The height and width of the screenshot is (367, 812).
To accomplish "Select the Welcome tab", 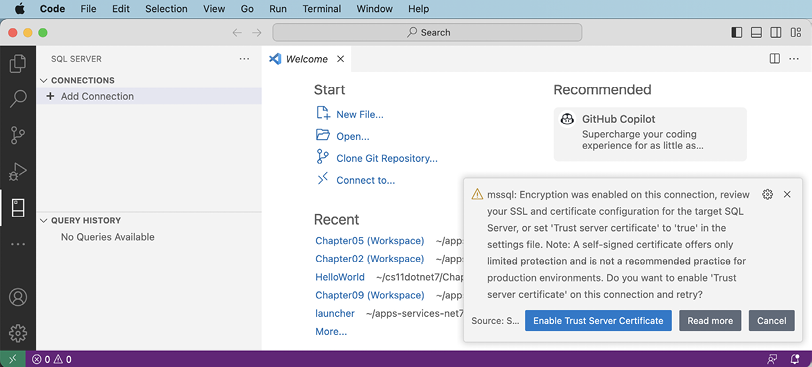I will click(x=307, y=59).
